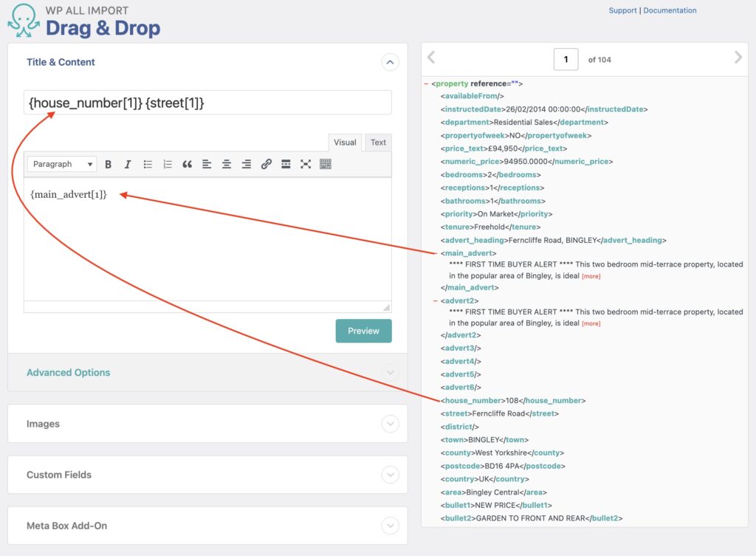This screenshot has width=756, height=556.
Task: Select the Visual tab
Action: 347,142
